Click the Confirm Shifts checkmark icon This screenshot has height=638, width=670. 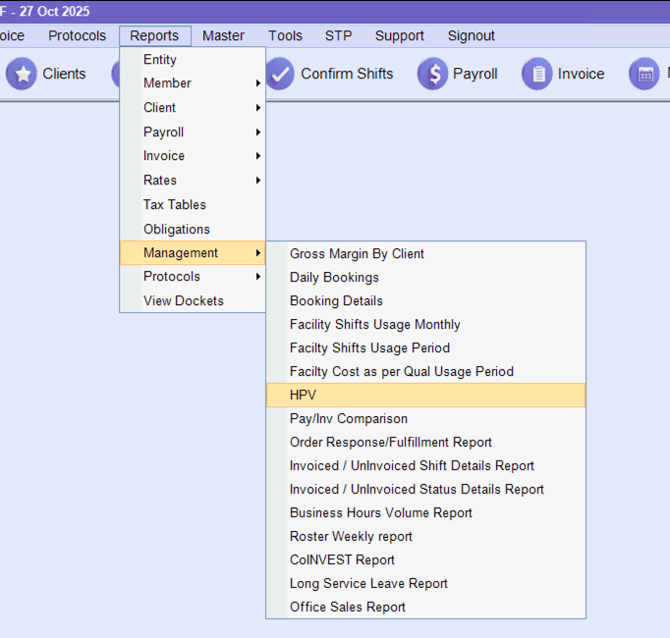point(280,74)
